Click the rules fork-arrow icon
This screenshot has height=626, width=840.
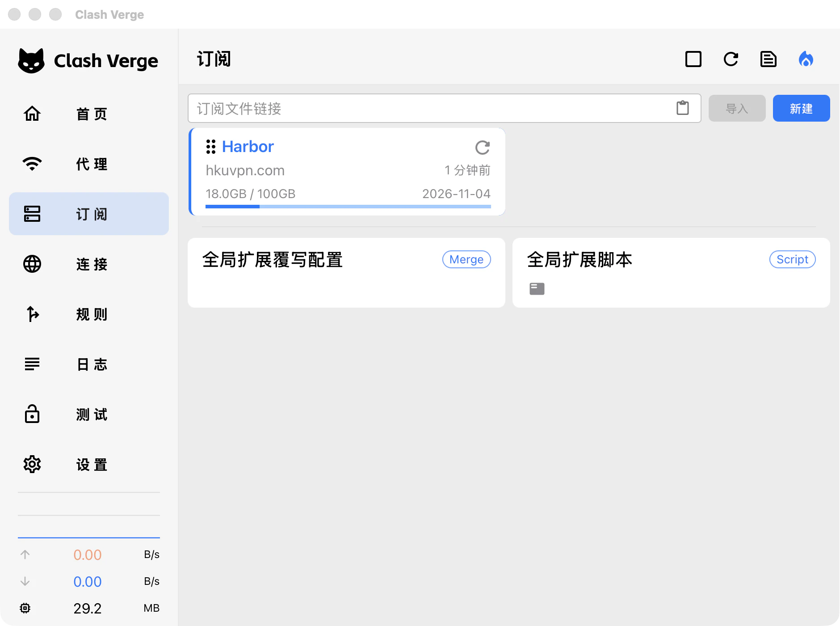(x=32, y=314)
